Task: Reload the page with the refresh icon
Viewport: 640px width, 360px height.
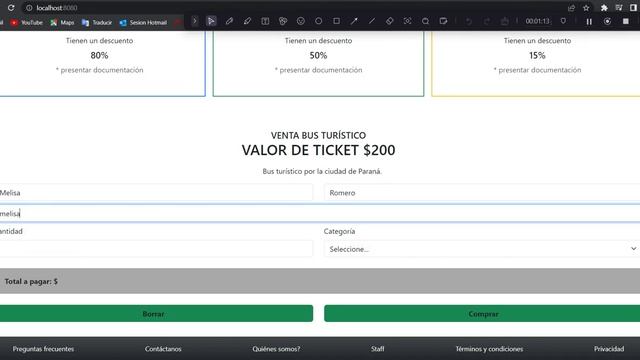Action: pyautogui.click(x=11, y=8)
